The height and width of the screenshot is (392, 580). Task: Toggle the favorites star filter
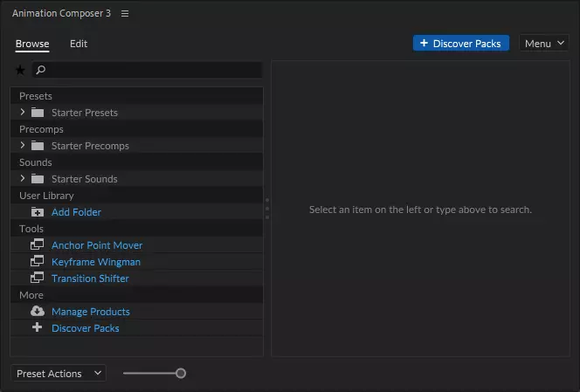[20, 70]
